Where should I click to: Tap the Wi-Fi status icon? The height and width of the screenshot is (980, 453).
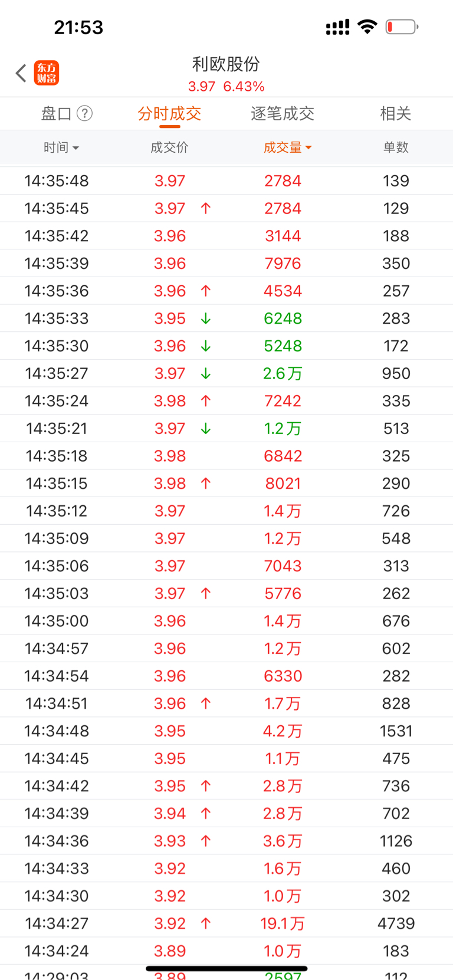coord(367,27)
